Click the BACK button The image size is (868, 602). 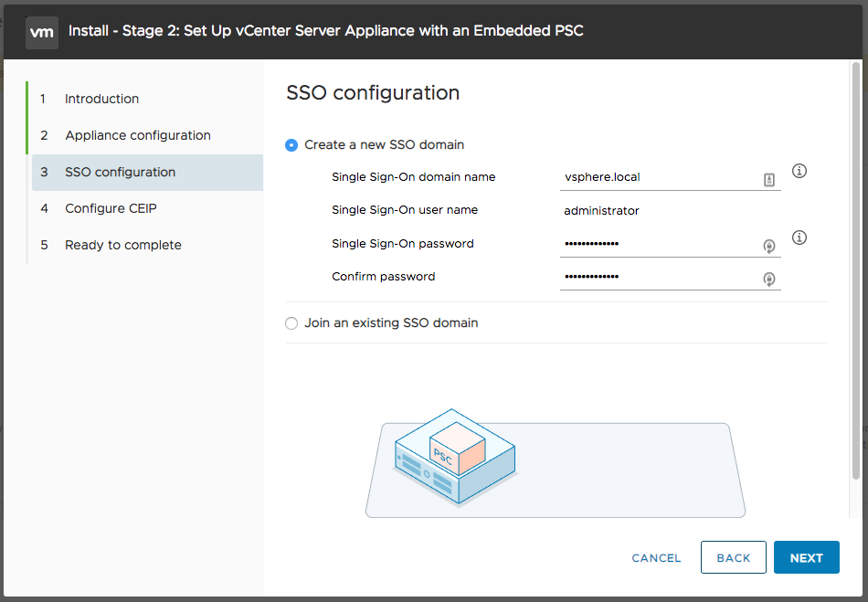(734, 558)
